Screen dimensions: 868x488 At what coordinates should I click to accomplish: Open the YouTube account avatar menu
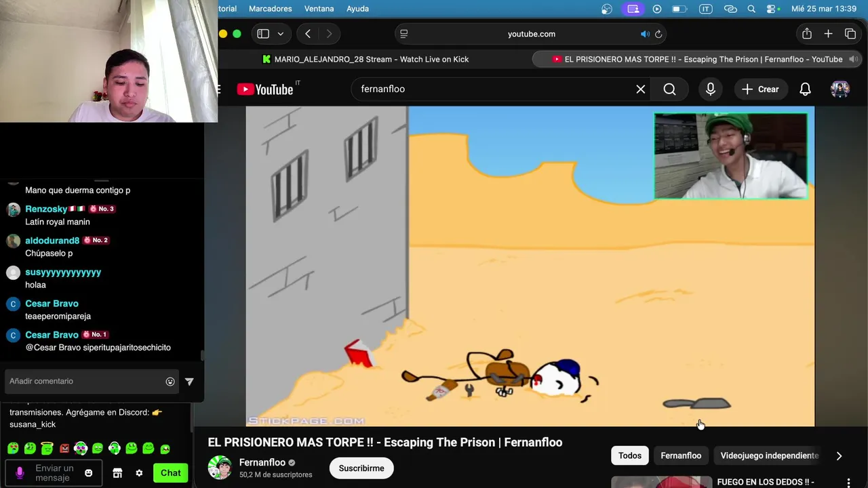[x=840, y=89]
